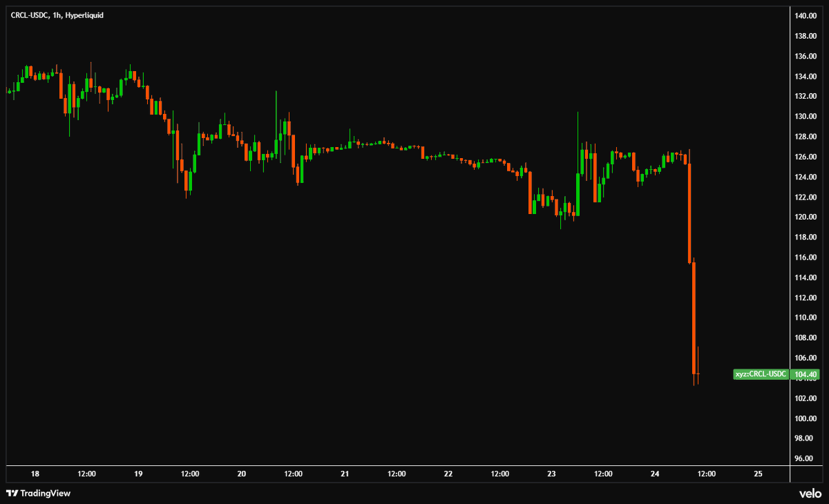Select date label 25 on time axis

(x=758, y=474)
